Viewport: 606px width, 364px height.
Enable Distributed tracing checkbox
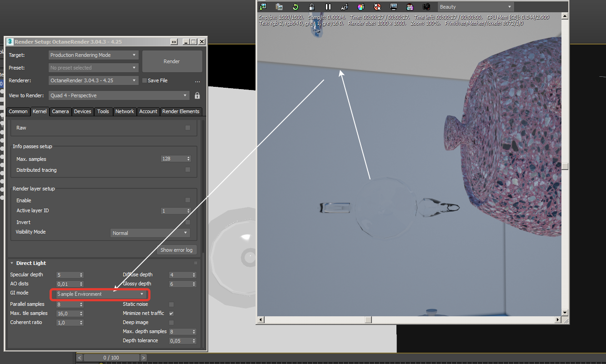188,170
